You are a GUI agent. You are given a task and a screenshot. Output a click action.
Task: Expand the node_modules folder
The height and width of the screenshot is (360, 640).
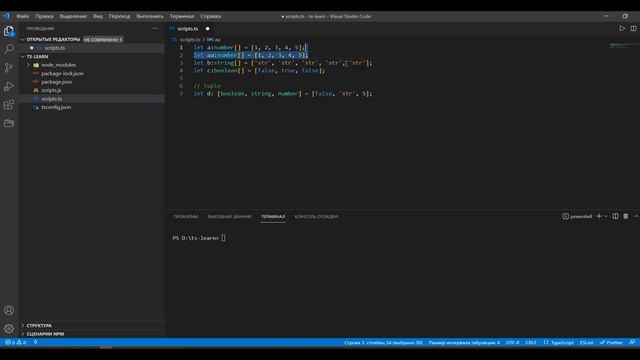[58, 65]
